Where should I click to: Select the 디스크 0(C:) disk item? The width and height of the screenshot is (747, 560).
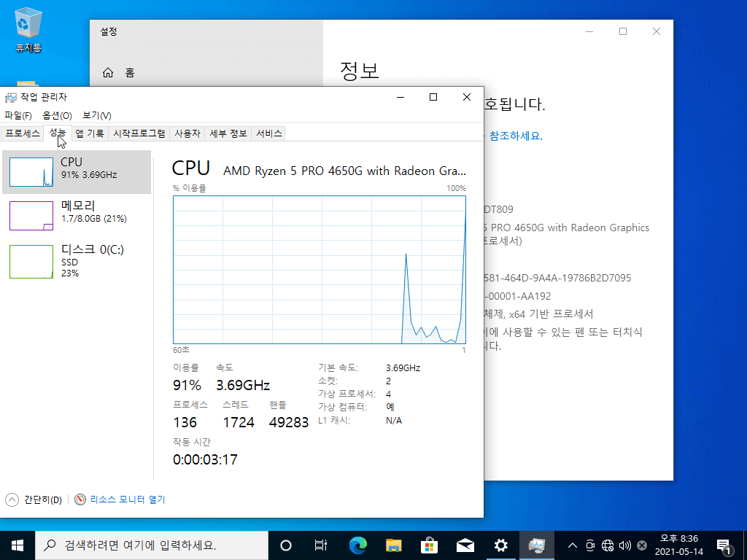(x=76, y=261)
